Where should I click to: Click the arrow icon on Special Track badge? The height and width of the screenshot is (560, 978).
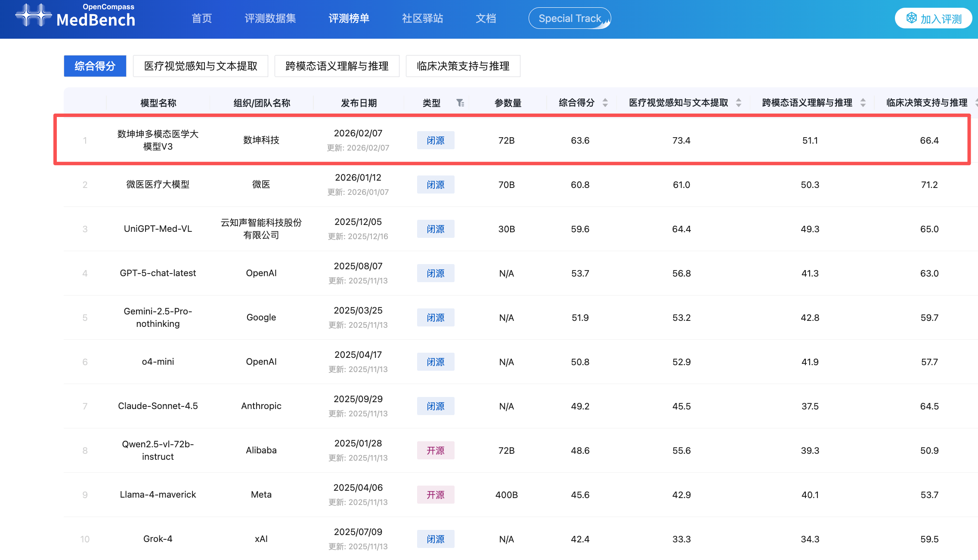point(607,22)
